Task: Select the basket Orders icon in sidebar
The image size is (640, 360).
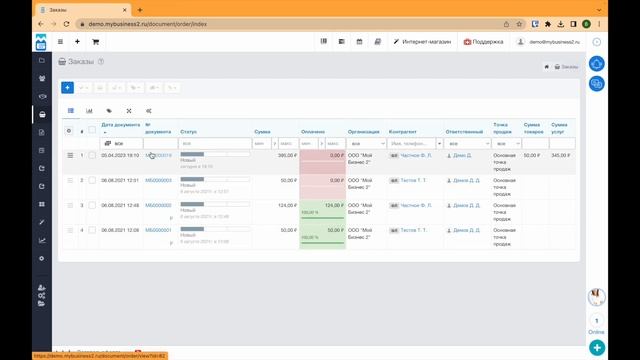Action: click(42, 115)
